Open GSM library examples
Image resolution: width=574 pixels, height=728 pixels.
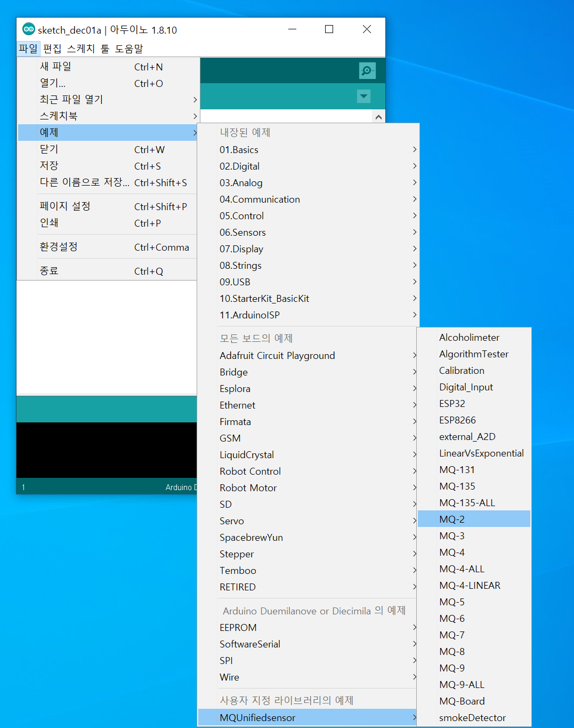[x=308, y=438]
